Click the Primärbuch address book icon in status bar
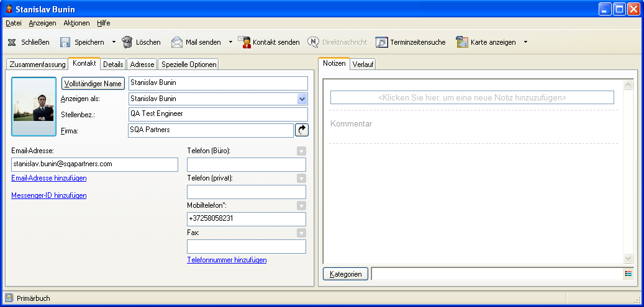The width and height of the screenshot is (644, 307). click(x=9, y=298)
